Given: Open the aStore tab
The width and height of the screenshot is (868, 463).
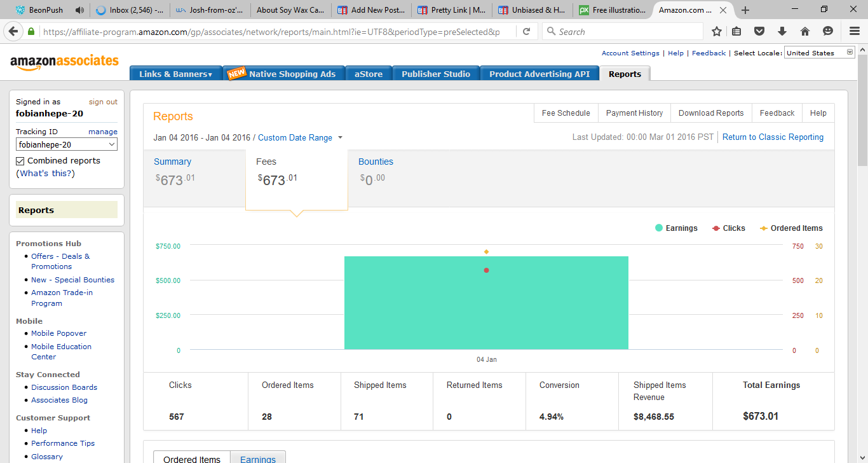Looking at the screenshot, I should click(x=369, y=74).
